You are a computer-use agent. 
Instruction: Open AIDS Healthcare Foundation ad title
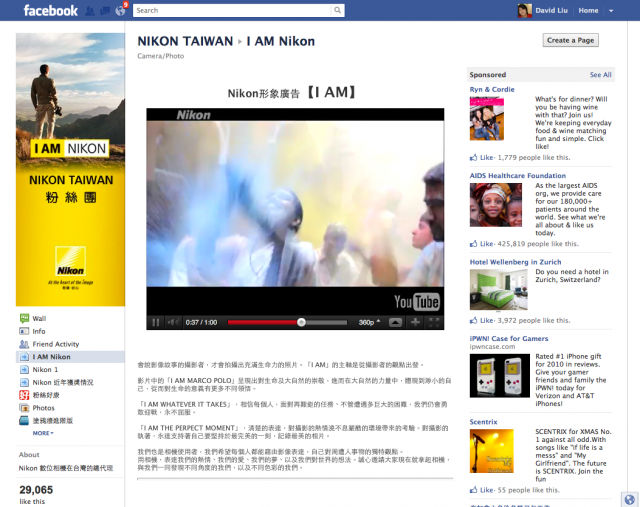pos(518,176)
